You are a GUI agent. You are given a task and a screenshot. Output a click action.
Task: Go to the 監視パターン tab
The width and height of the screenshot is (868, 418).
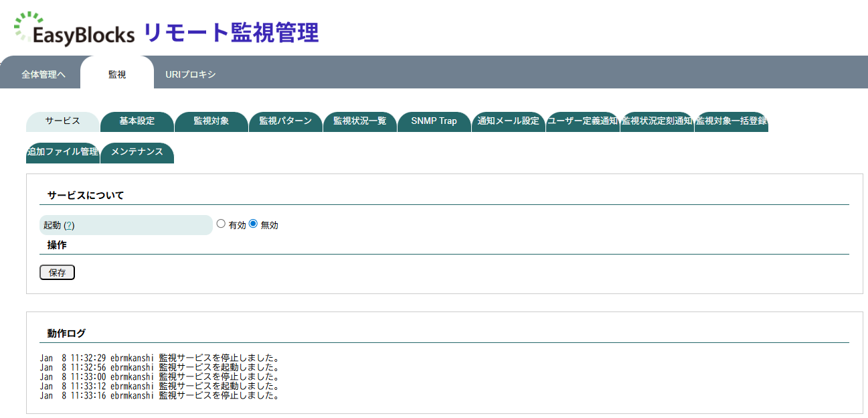tap(286, 121)
